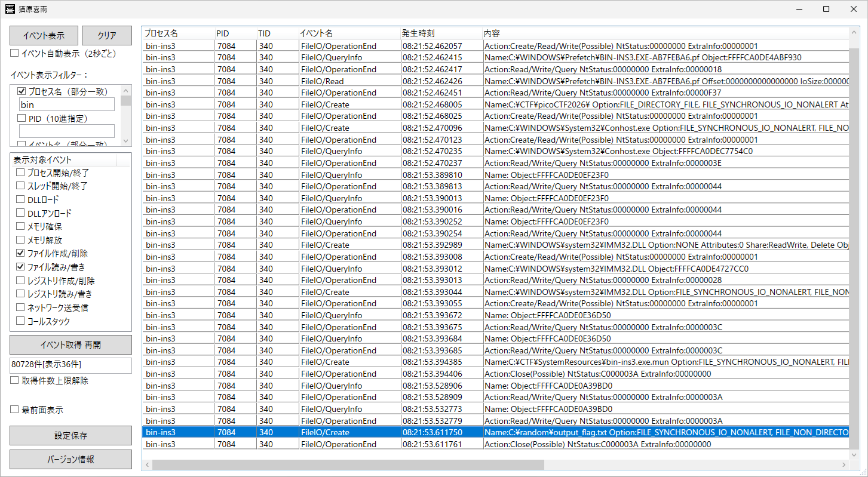Enable イベント自動表示 checkbox
Image resolution: width=868 pixels, height=477 pixels.
coord(15,53)
